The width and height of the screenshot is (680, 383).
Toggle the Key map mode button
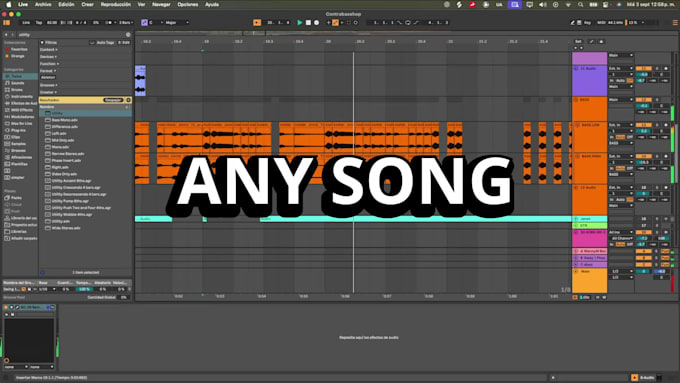point(587,23)
